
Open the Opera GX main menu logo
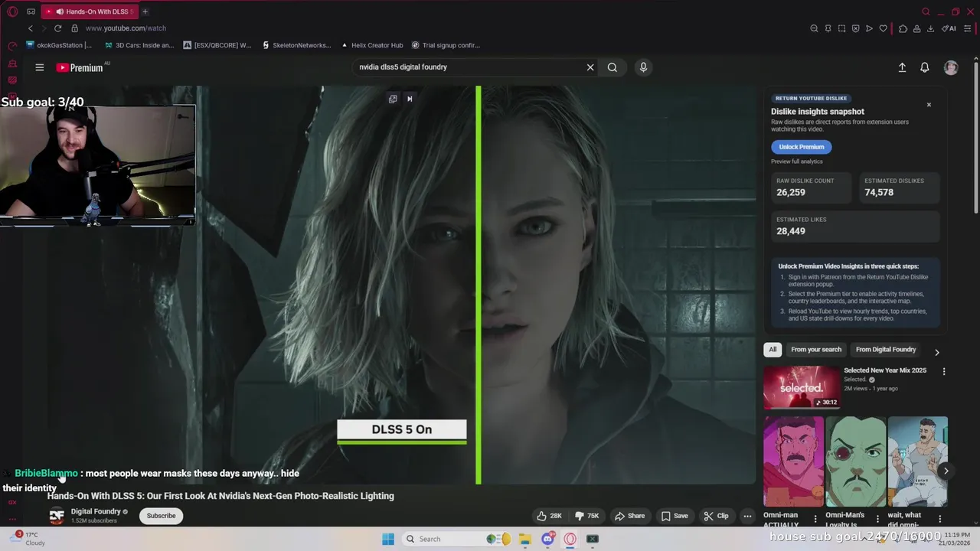[12, 11]
